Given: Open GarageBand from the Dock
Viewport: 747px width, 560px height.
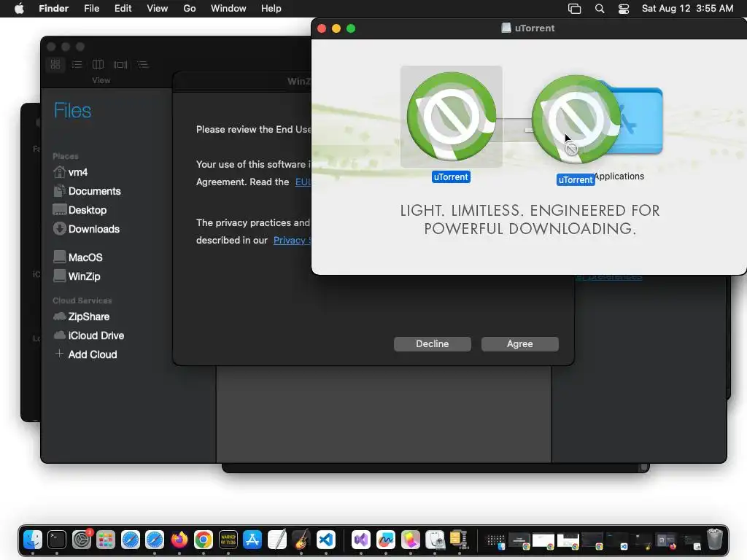Looking at the screenshot, I should point(301,540).
